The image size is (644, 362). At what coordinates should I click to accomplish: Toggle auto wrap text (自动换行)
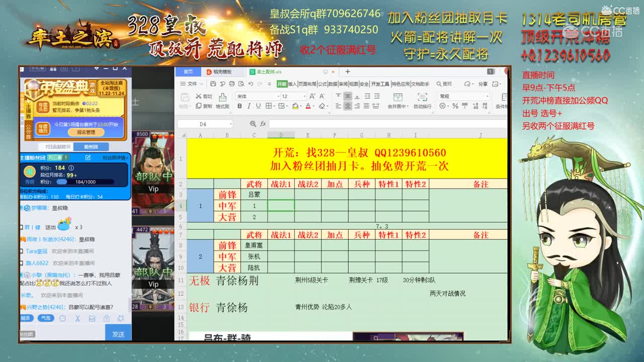point(423,101)
